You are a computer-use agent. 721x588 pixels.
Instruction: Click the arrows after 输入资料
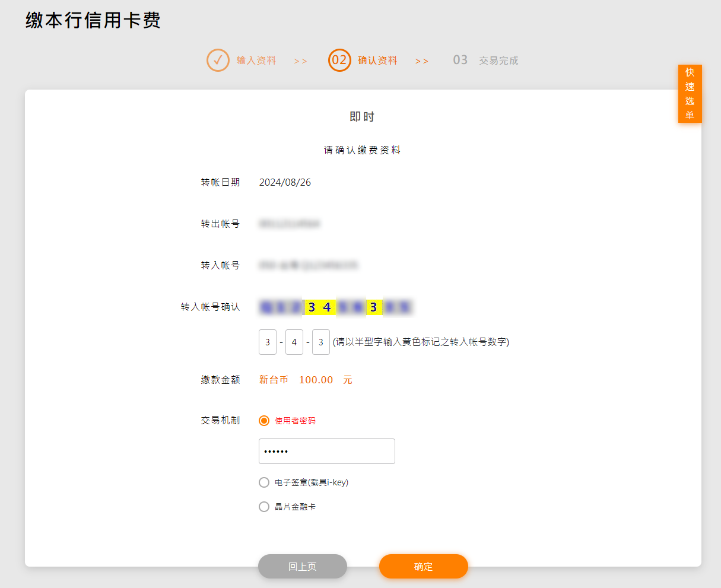(300, 61)
